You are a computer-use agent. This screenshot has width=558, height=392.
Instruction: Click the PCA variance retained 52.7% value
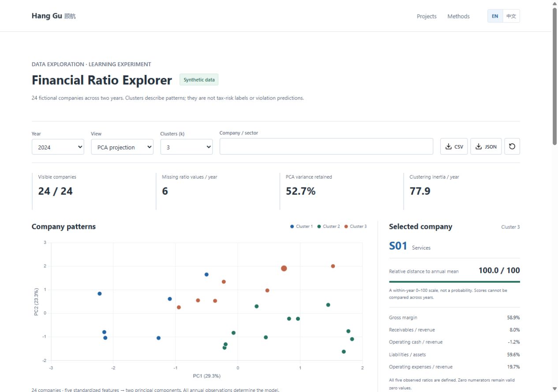(x=301, y=191)
